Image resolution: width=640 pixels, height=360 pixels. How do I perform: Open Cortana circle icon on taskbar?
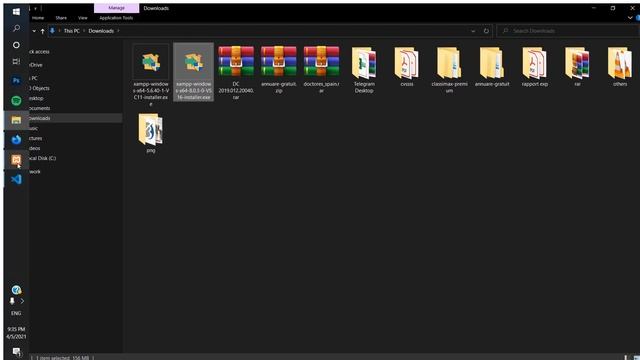pyautogui.click(x=16, y=45)
